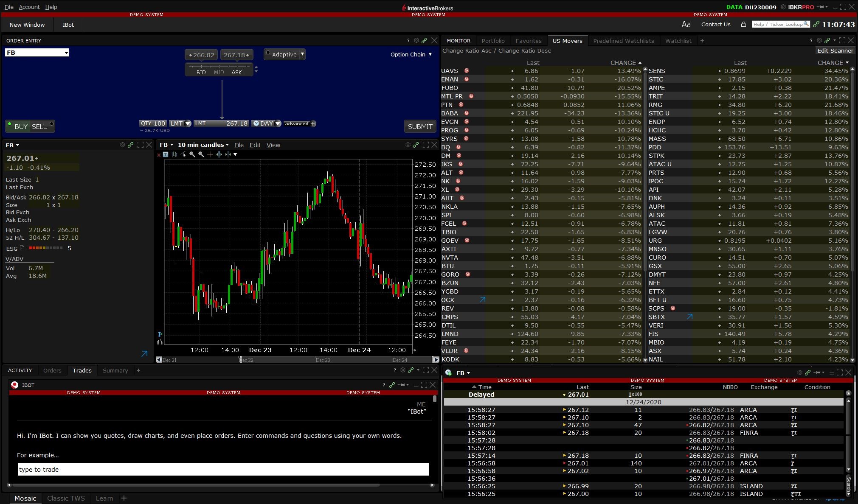Open FB quote details panel settings gear
Image resolution: width=858 pixels, height=504 pixels.
coord(123,145)
